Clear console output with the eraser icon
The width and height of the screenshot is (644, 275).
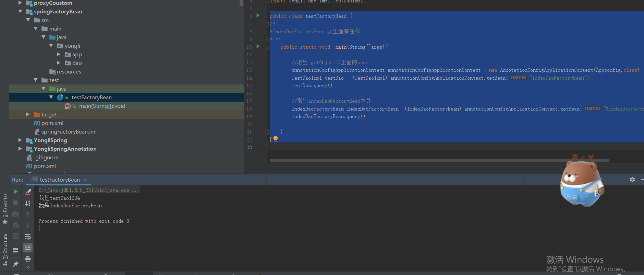(x=28, y=192)
